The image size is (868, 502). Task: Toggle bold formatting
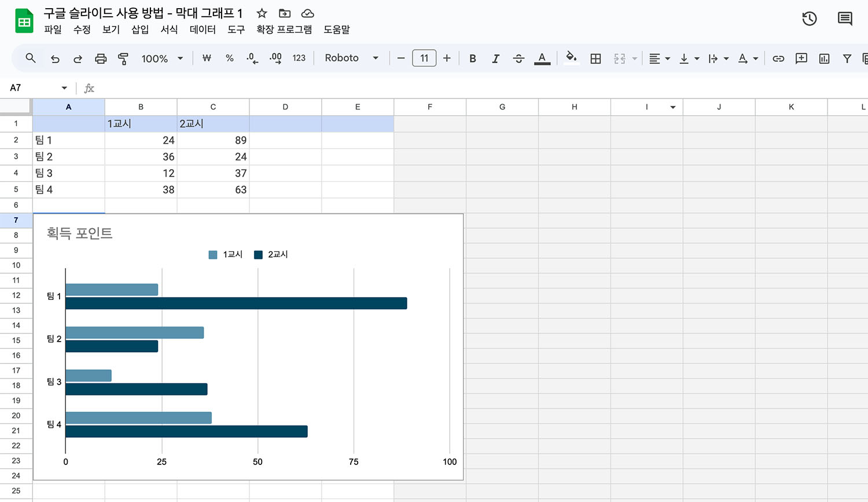tap(473, 58)
